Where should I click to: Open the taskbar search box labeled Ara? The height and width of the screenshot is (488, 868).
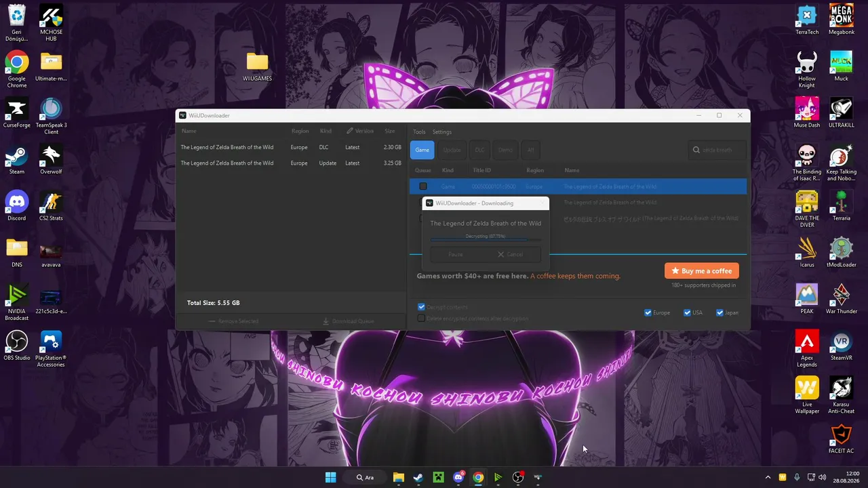(366, 477)
